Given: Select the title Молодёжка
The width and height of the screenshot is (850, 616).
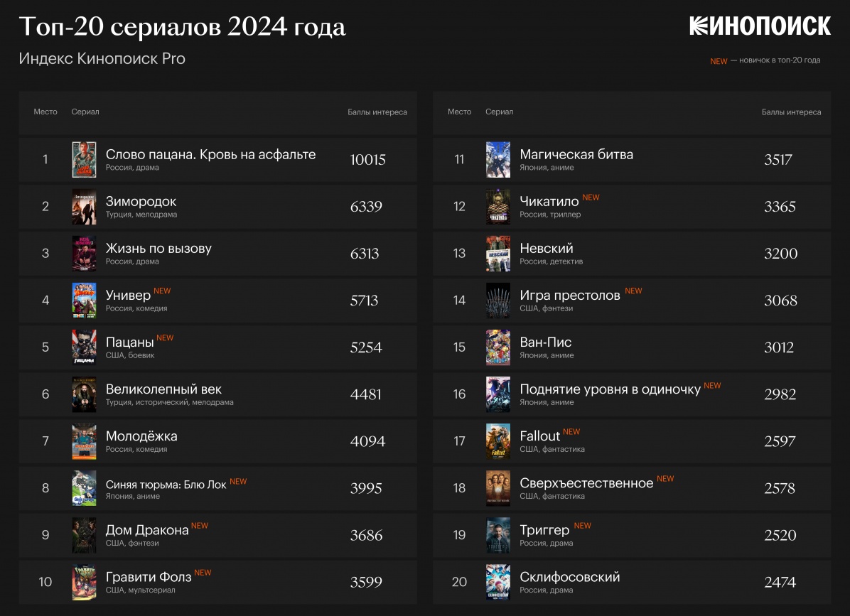Looking at the screenshot, I should point(141,436).
